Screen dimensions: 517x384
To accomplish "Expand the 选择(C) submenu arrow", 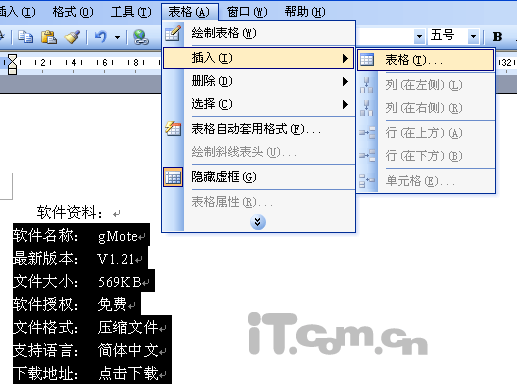I will (345, 104).
